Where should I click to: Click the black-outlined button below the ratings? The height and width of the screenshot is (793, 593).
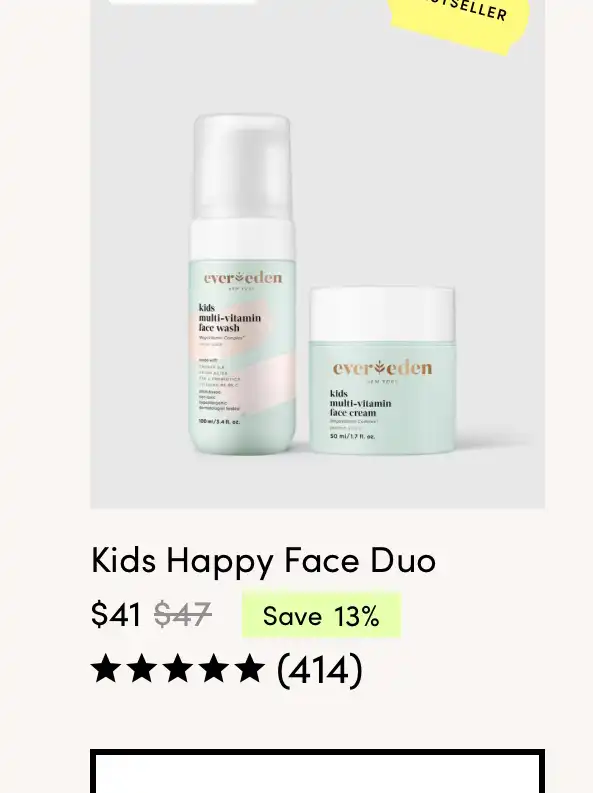pos(317,771)
